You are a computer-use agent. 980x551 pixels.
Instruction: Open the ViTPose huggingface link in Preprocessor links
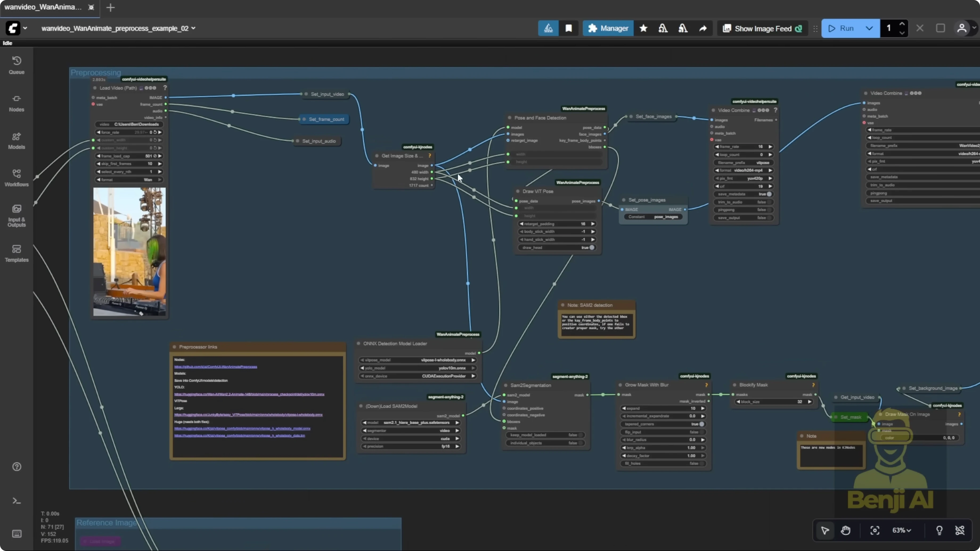(248, 415)
